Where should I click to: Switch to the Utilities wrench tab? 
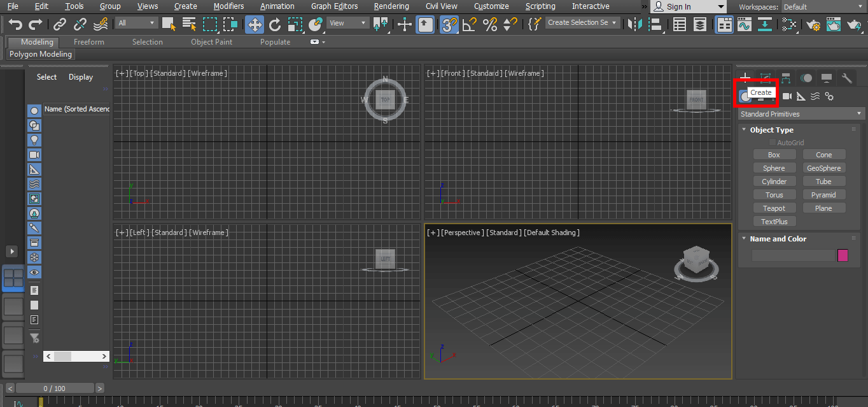coord(847,78)
